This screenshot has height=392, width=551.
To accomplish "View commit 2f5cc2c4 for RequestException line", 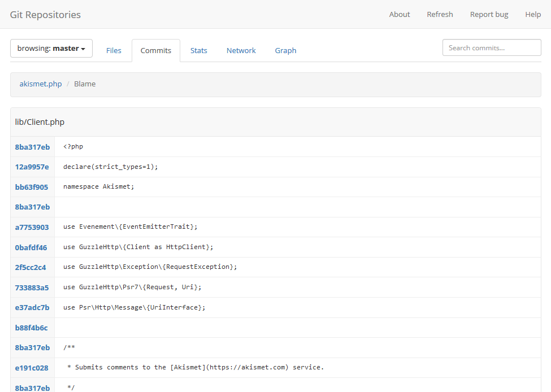I will click(x=31, y=267).
